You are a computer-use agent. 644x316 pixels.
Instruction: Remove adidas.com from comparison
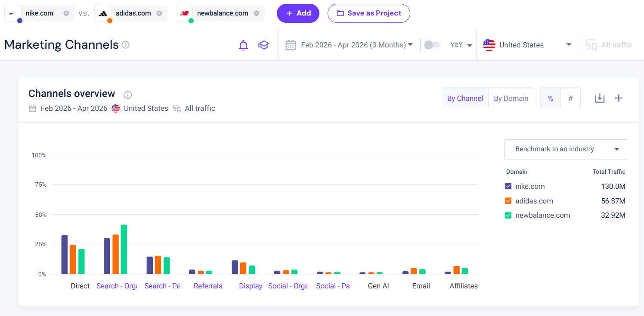[x=159, y=13]
